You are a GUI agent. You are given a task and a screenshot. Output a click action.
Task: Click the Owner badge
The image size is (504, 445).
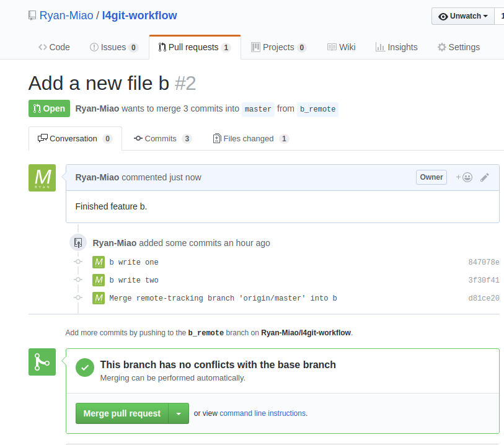pos(431,177)
